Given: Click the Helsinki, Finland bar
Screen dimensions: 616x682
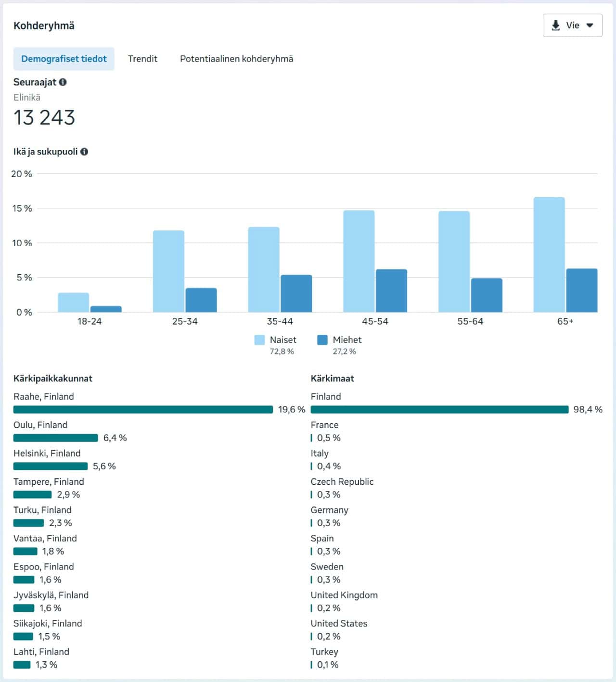Looking at the screenshot, I should [x=51, y=466].
